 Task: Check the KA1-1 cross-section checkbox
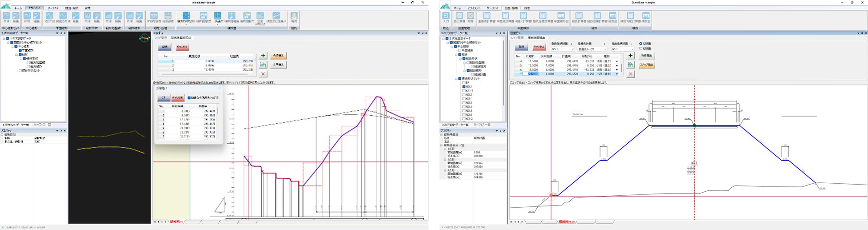[x=464, y=91]
